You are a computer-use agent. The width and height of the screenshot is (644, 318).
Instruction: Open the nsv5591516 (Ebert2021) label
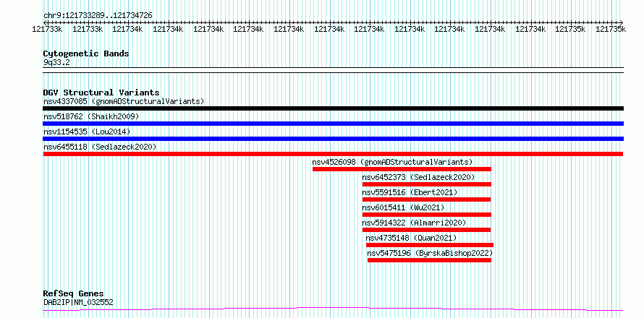click(410, 192)
